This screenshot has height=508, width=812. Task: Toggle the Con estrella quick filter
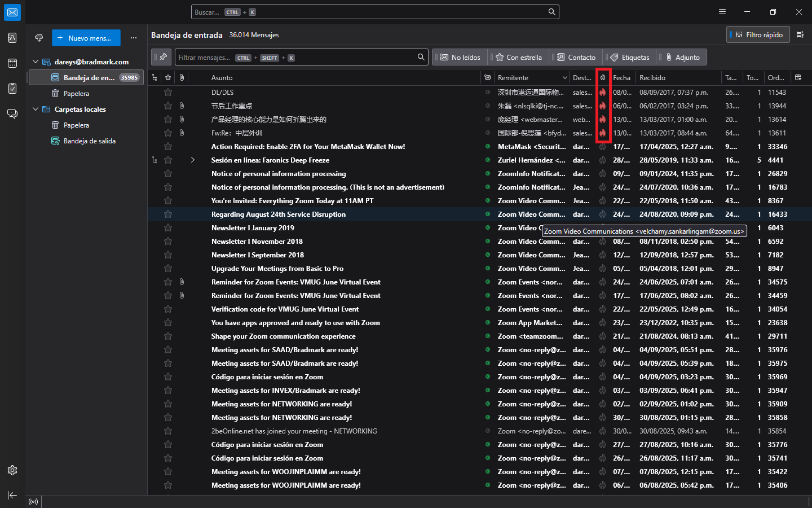[x=519, y=58]
